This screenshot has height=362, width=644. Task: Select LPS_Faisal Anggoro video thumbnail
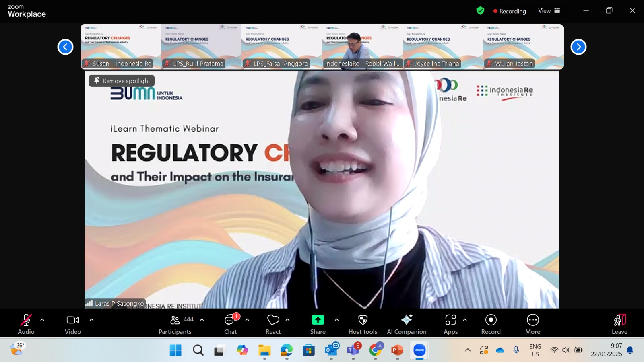[282, 47]
